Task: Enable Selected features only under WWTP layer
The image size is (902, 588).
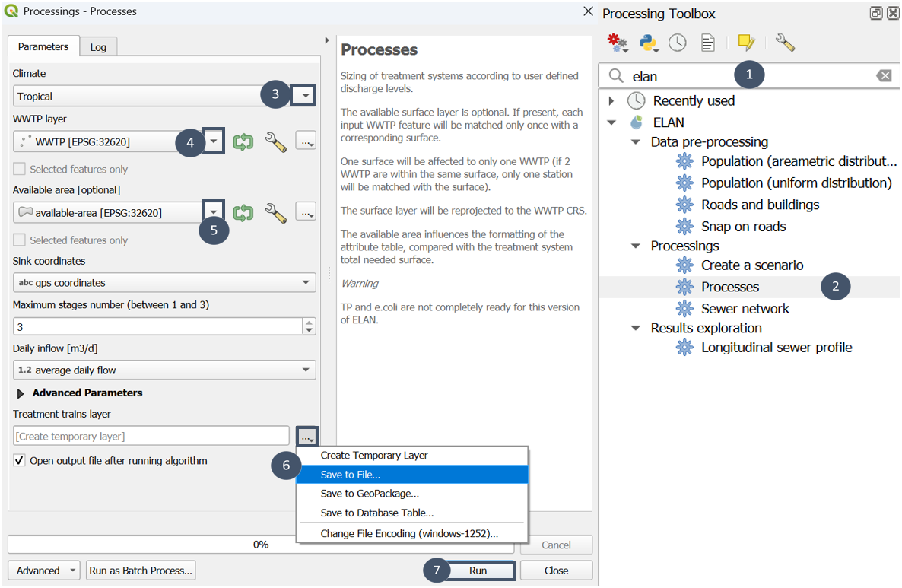Action: pos(20,170)
